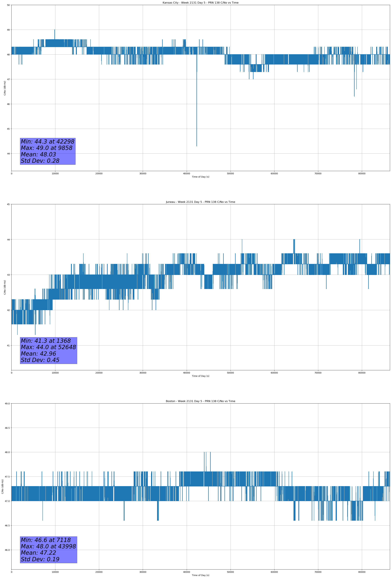Click Kansas City's statistics box showing Min 44.3
392x578 pixels.
(x=48, y=151)
